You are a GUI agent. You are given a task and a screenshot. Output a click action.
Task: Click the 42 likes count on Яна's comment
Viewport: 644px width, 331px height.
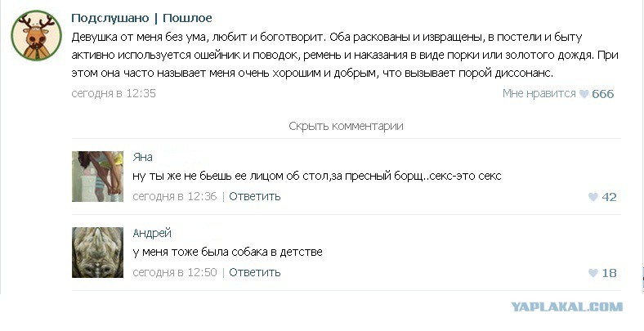point(609,197)
